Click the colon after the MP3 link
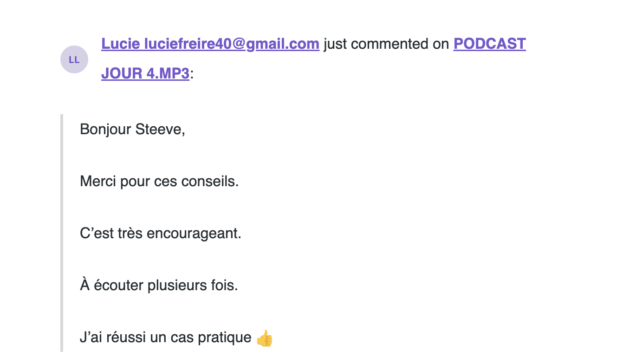This screenshot has width=636, height=364. [192, 74]
